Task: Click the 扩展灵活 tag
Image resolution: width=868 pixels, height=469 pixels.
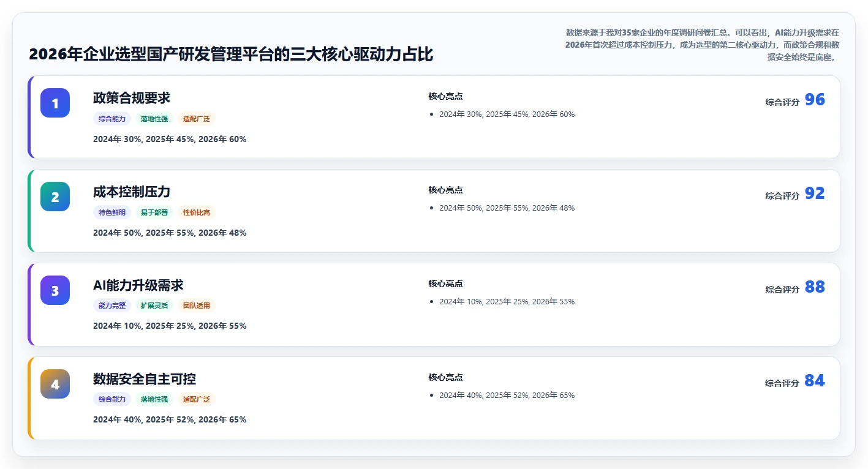Action: pos(154,306)
